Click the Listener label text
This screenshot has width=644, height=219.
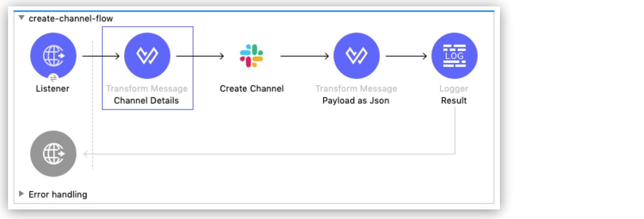(53, 88)
